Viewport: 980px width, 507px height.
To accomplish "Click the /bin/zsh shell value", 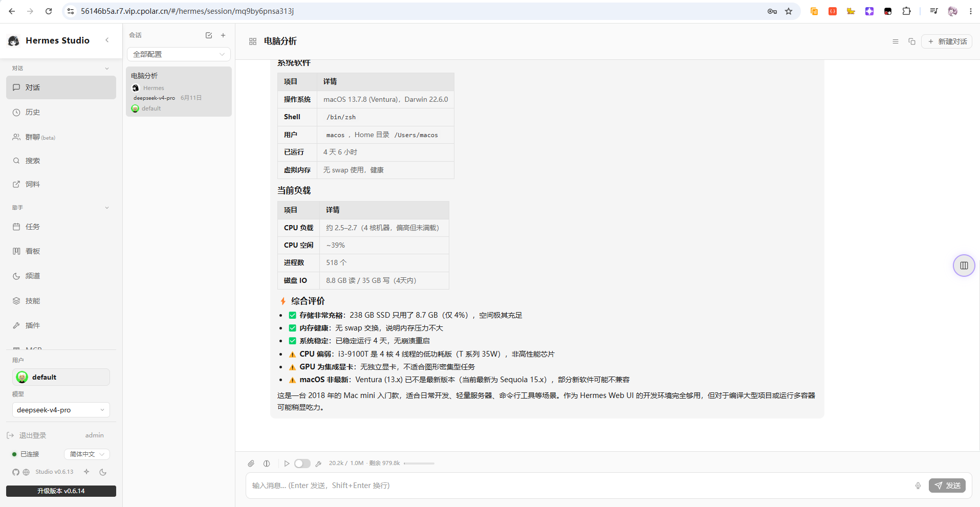I will click(341, 117).
